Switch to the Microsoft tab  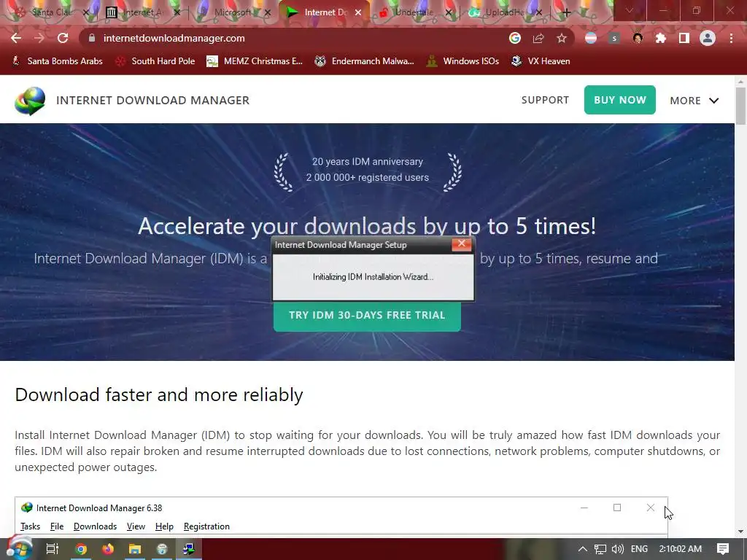coord(232,12)
